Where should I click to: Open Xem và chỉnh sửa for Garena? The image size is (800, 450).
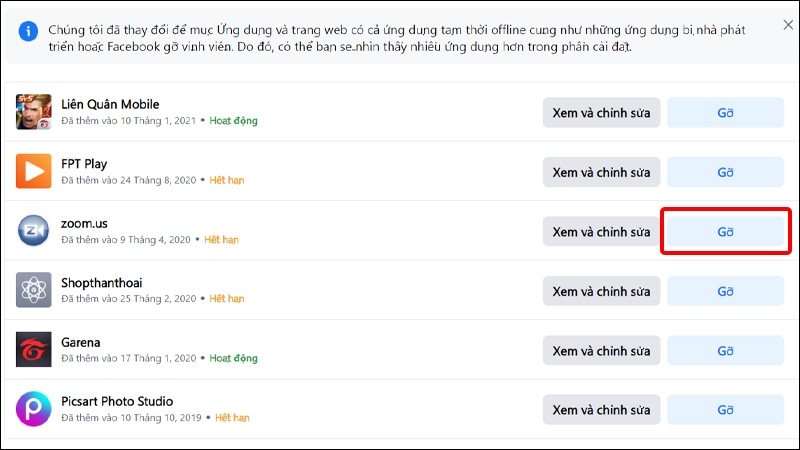coord(601,351)
